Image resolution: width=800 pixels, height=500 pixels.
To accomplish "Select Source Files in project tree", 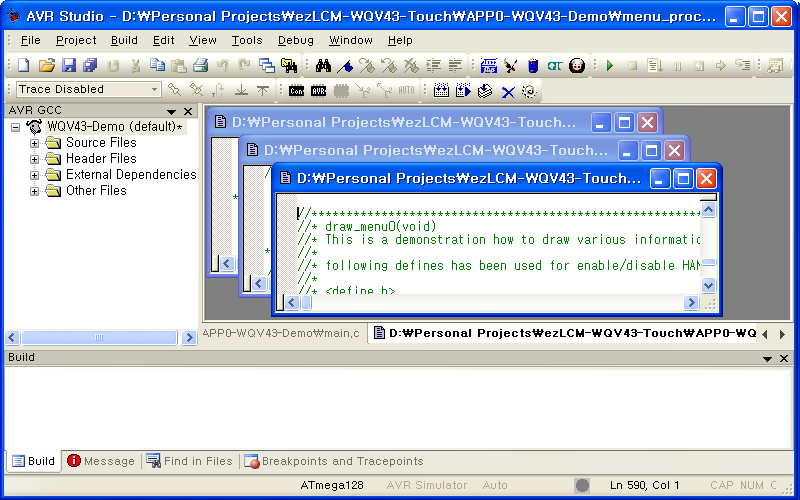I will coord(101,143).
